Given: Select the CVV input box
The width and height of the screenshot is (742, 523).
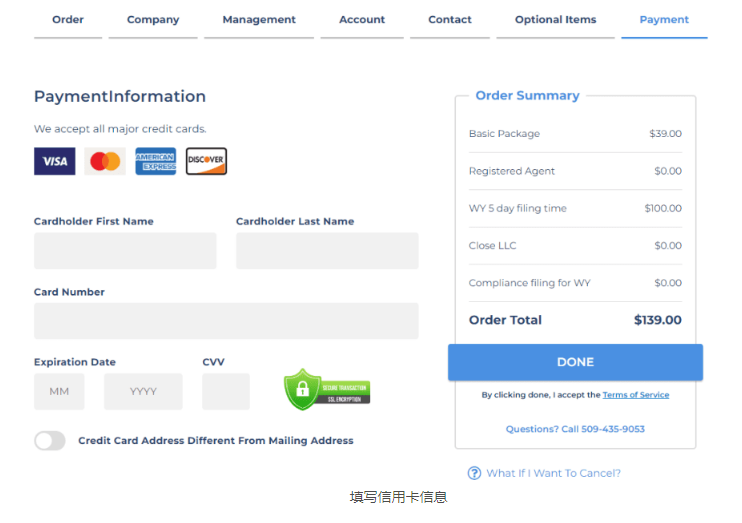Looking at the screenshot, I should (226, 392).
